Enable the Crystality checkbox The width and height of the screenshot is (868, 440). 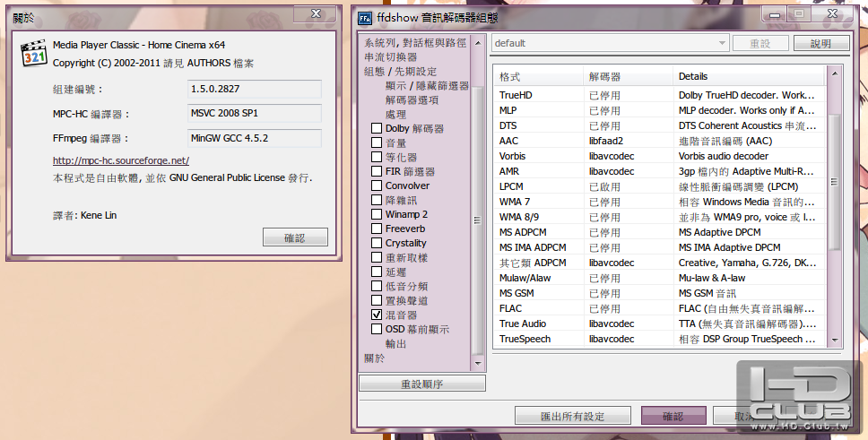coord(377,243)
